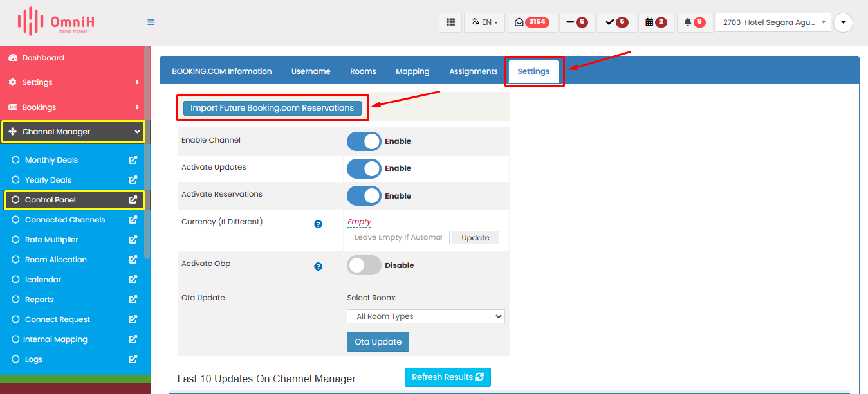868x394 pixels.
Task: Select Connected Channels in sidebar
Action: [65, 220]
